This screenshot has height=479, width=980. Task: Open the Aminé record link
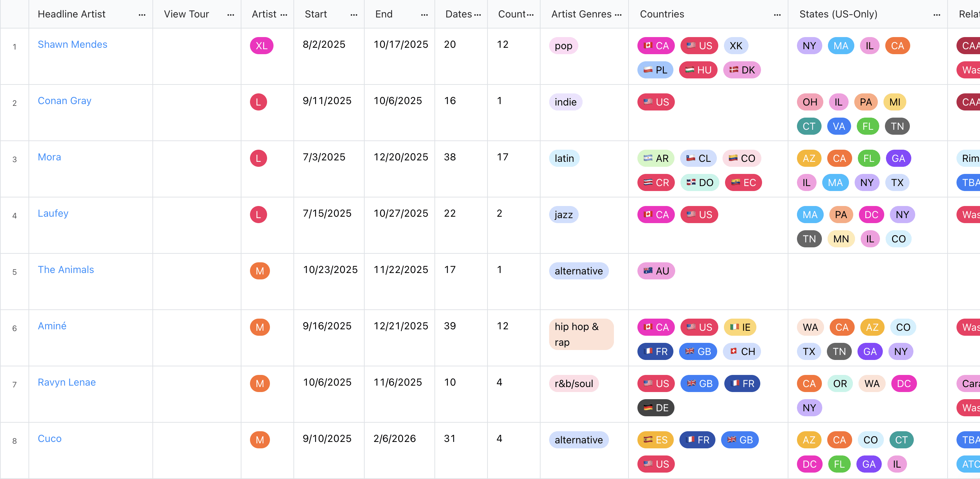click(x=52, y=326)
